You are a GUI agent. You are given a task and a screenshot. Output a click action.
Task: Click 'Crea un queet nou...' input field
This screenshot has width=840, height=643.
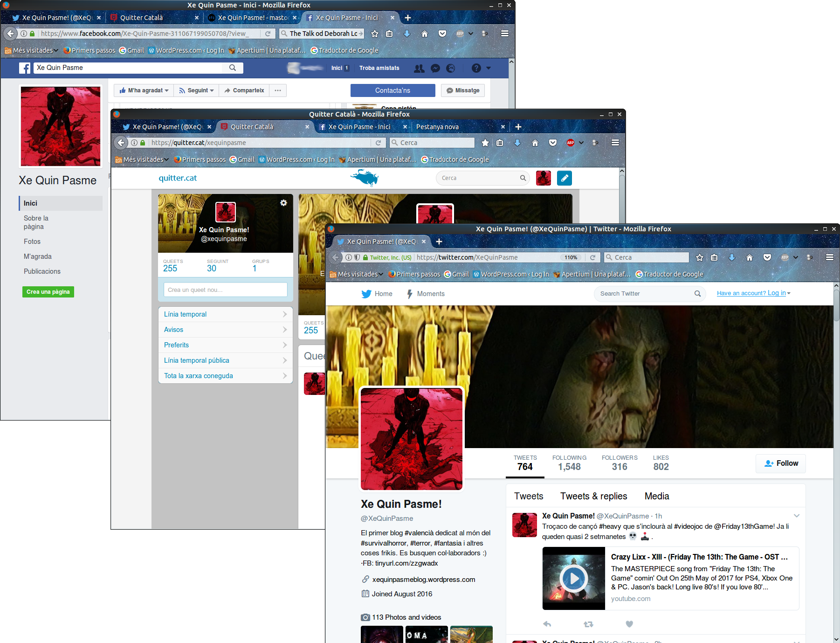tap(226, 290)
